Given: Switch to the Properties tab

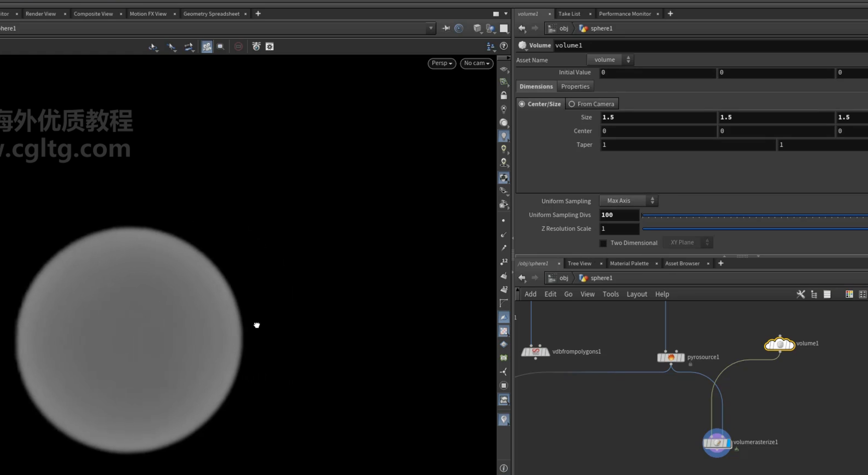Looking at the screenshot, I should point(575,86).
